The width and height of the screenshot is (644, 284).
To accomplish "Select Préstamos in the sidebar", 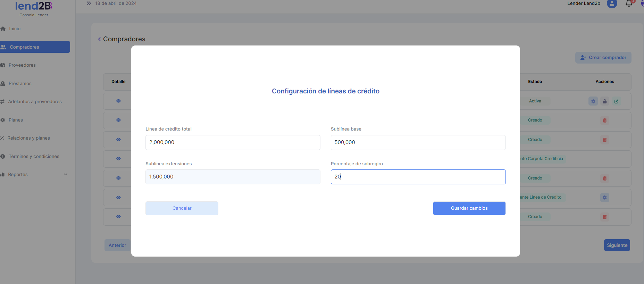I will coord(20,84).
